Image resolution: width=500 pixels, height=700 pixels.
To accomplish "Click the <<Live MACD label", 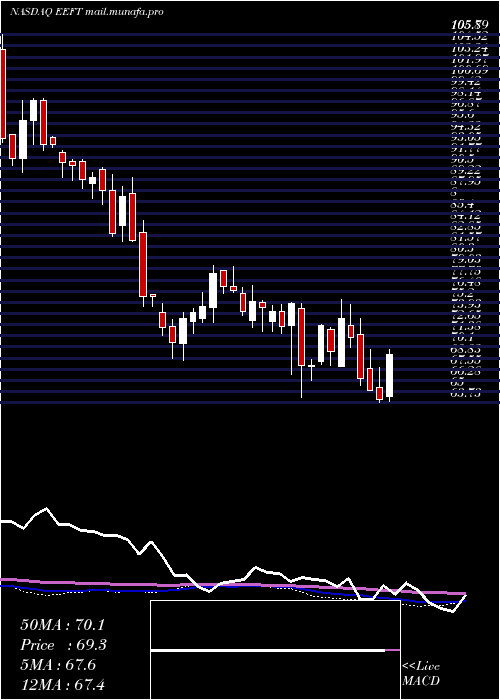I will click(421, 673).
